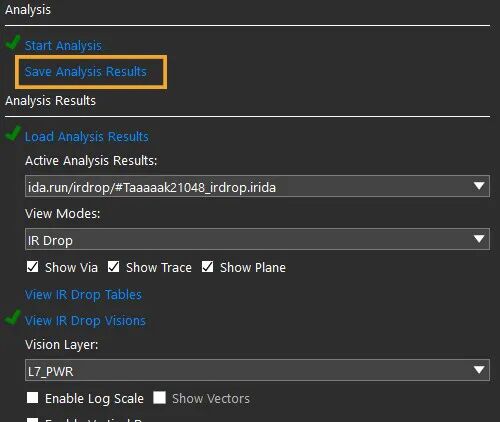This screenshot has height=422, width=500.
Task: Select the View IR Drop Visions link
Action: coord(85,321)
